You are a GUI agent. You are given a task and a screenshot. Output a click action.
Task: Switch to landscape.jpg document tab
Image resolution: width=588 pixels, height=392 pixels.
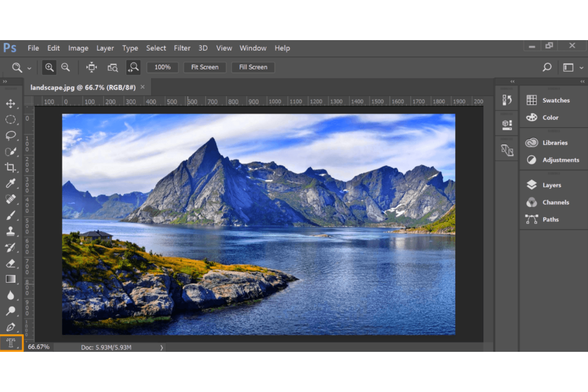83,87
